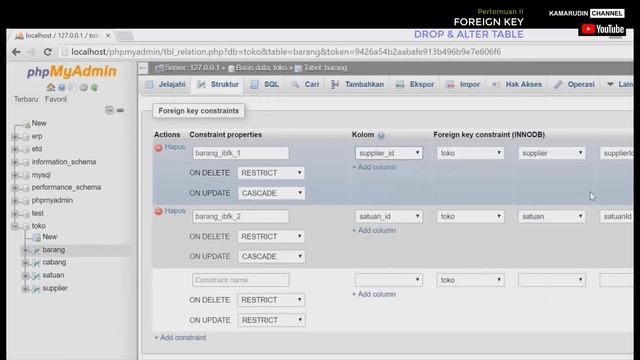Click browser reload button
The image size is (640, 360).
(x=48, y=52)
